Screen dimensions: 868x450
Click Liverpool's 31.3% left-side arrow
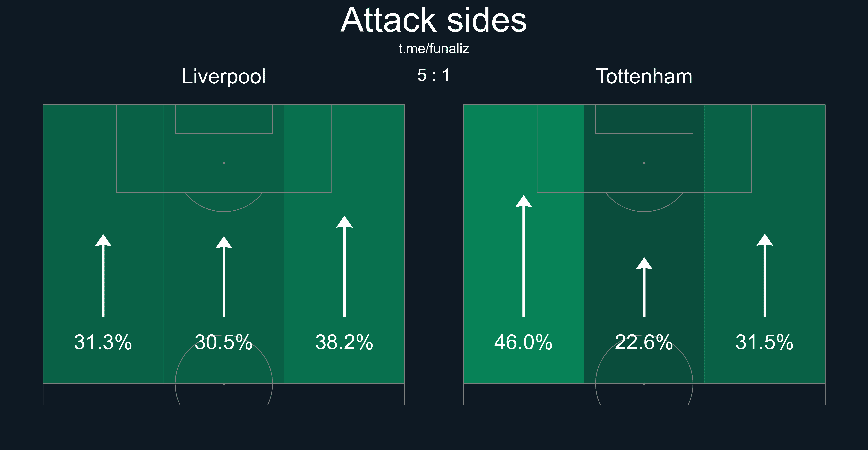click(103, 276)
